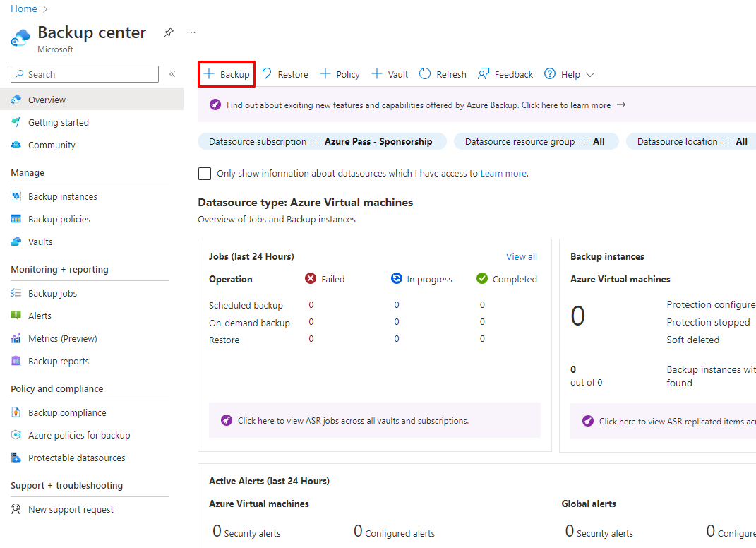Viewport: 756px width, 548px height.
Task: Click Soft deleted label
Action: (693, 340)
